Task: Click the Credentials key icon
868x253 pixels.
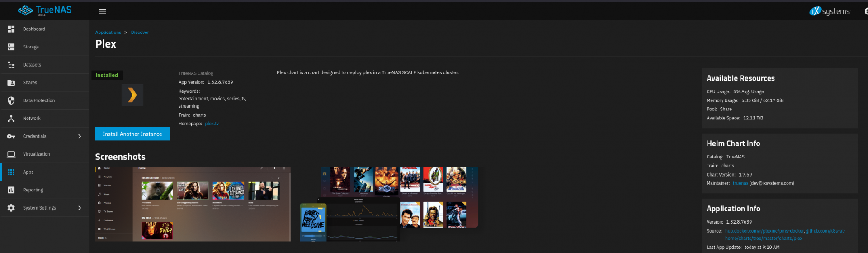Action: click(11, 136)
